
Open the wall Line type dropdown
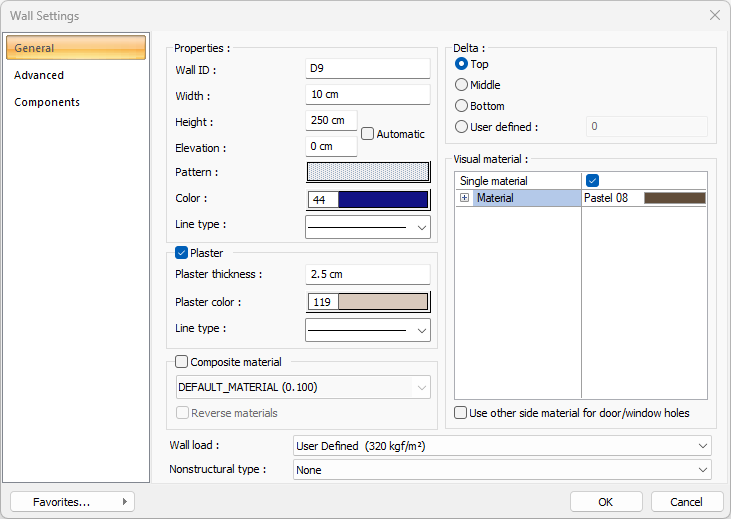367,227
